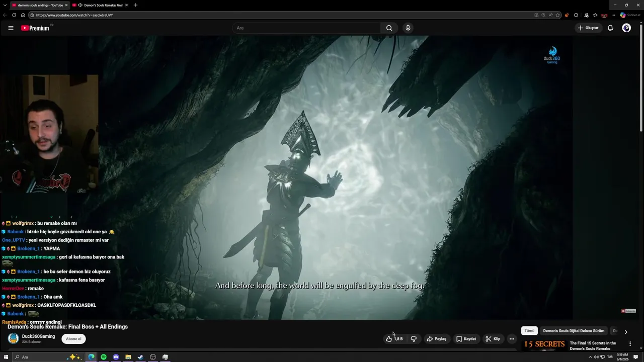Open system volume control
This screenshot has height=362, width=644.
(x=596, y=357)
